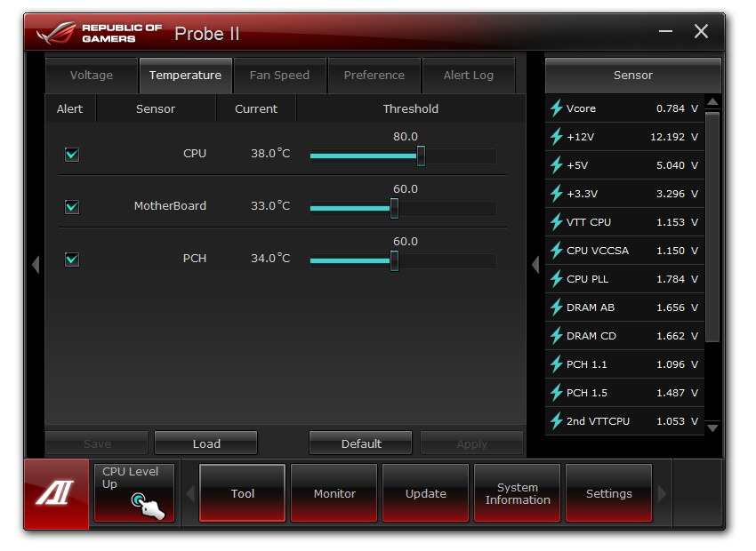Open the Monitor menu
Screen dimensions: 756x551
[x=334, y=493]
